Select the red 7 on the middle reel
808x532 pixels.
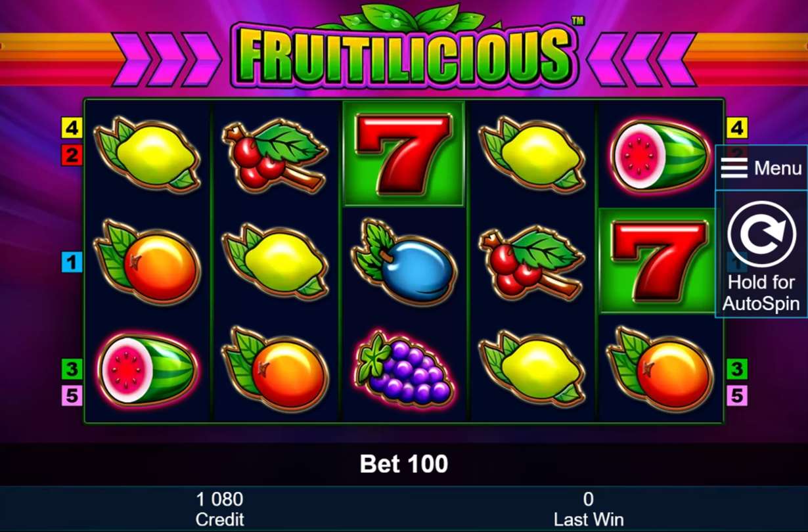[404, 154]
